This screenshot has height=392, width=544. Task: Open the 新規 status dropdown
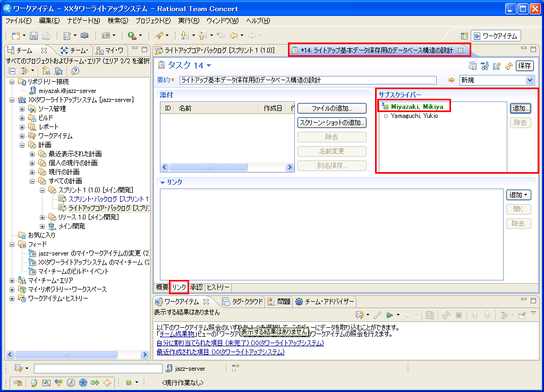click(530, 80)
